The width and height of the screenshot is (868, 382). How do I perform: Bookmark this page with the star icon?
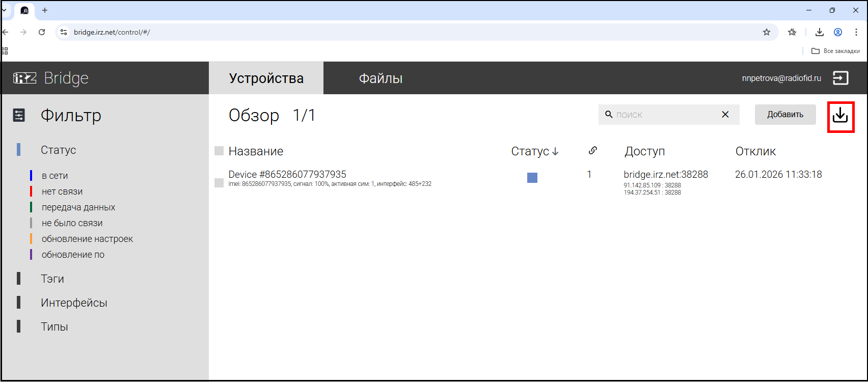766,32
